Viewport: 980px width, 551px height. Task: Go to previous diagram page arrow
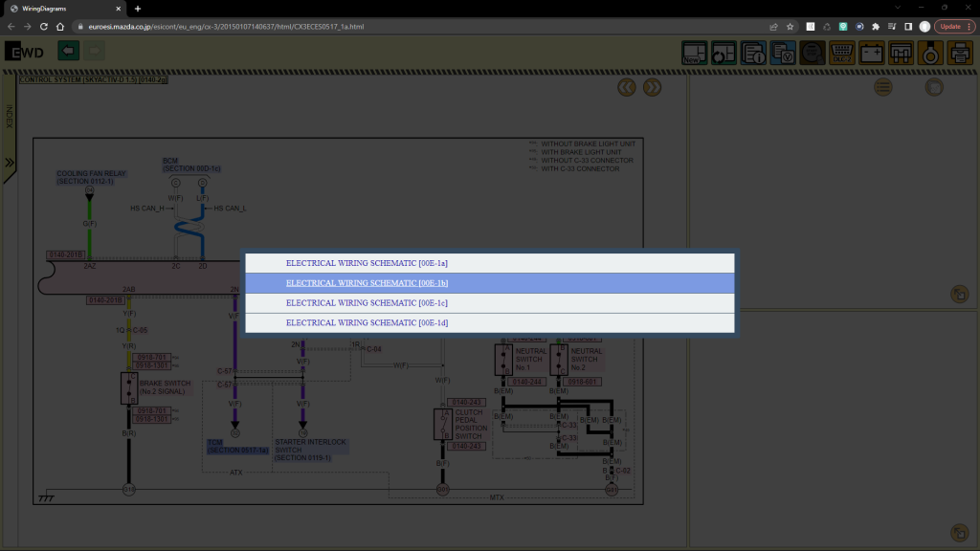click(627, 88)
